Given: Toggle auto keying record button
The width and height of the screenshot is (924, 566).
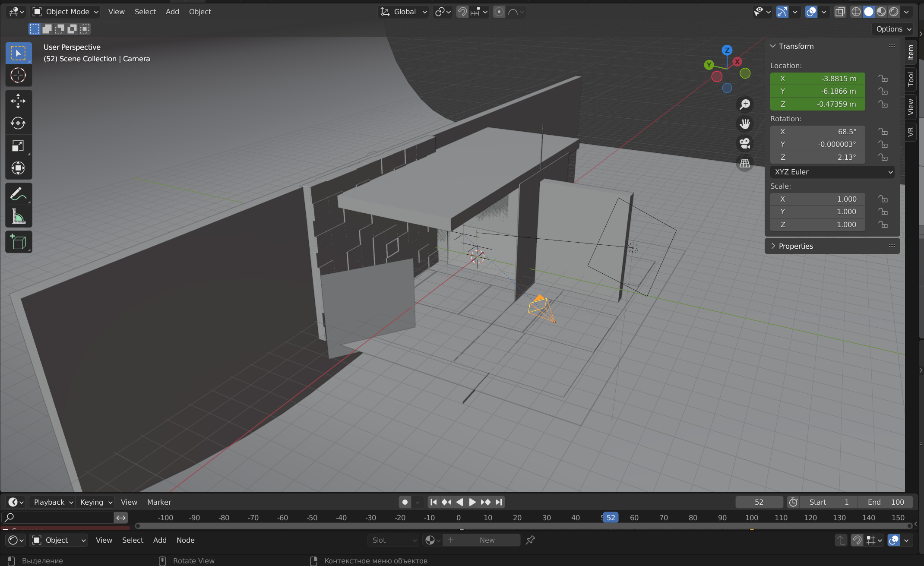Looking at the screenshot, I should [405, 502].
